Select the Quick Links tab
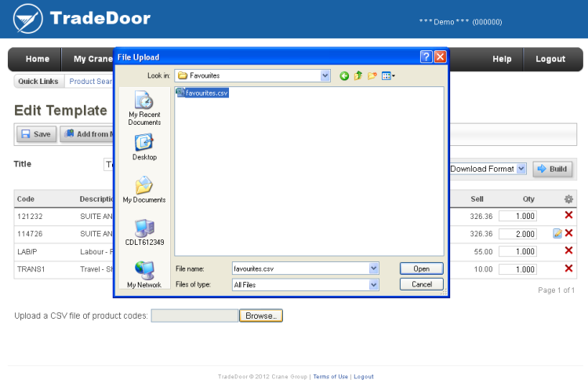 click(x=38, y=82)
